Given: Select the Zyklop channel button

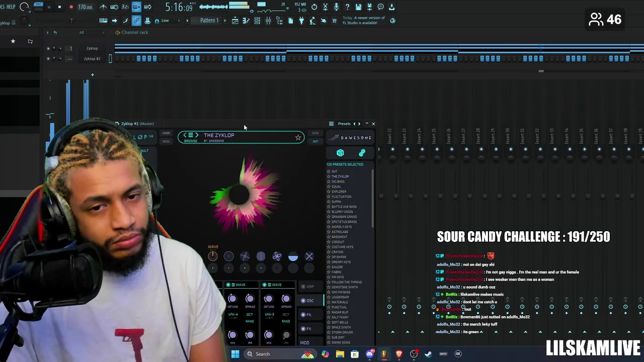Looking at the screenshot, I should (x=92, y=48).
